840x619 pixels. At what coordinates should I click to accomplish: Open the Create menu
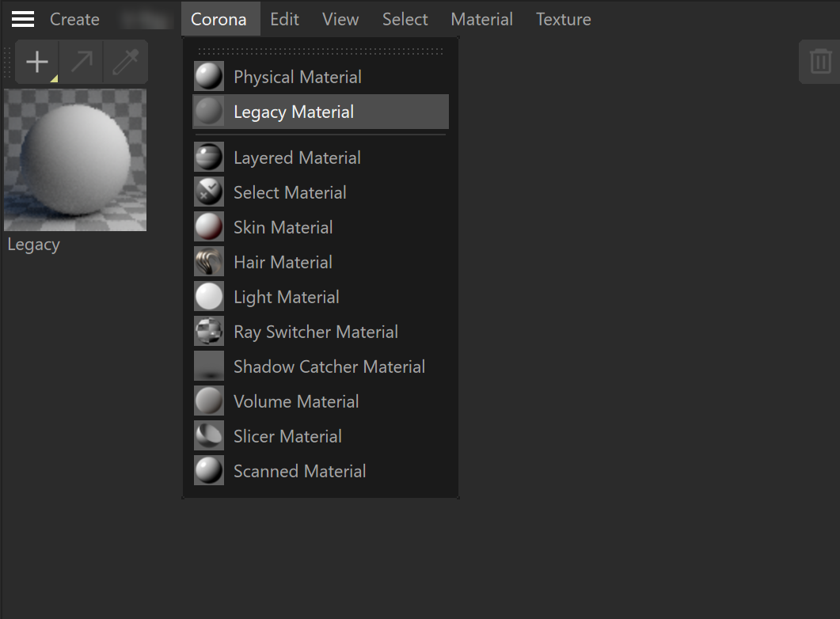tap(74, 19)
